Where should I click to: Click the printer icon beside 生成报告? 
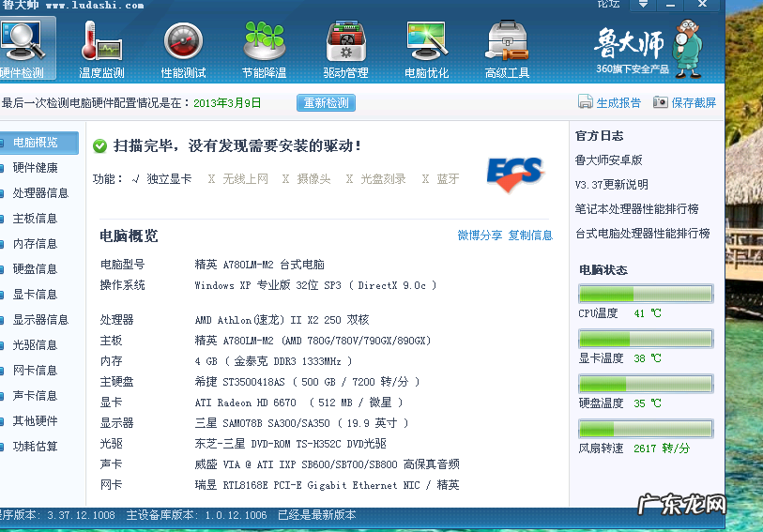click(x=585, y=102)
